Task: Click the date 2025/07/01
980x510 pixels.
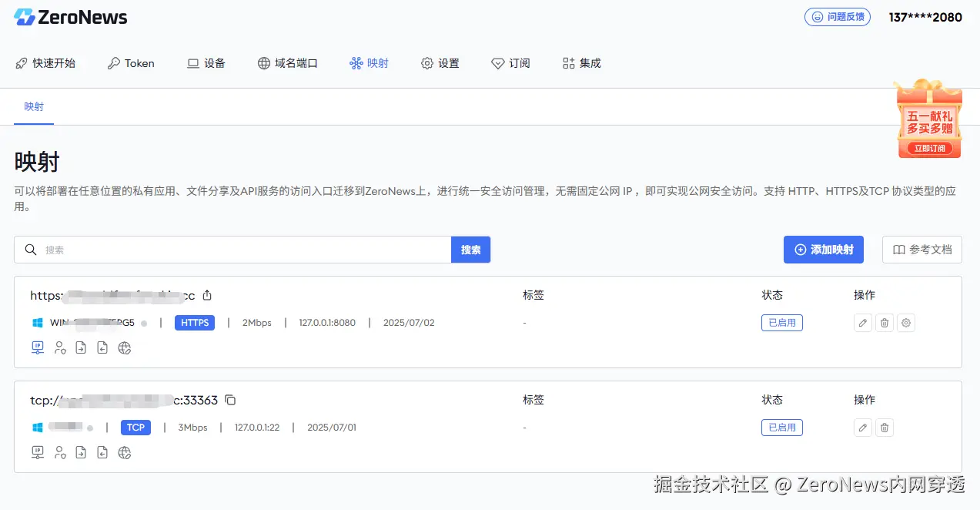Action: coord(332,428)
